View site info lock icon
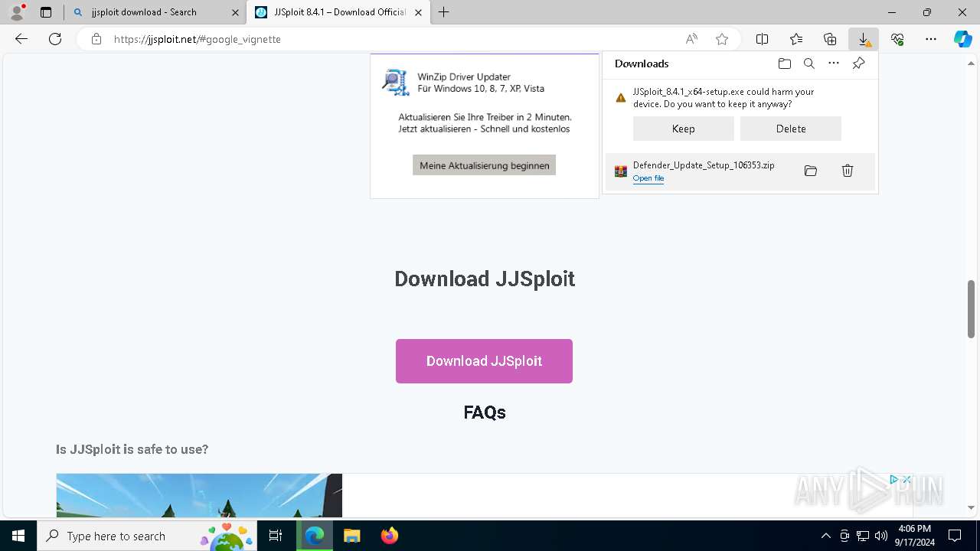The height and width of the screenshot is (551, 980). (x=96, y=39)
